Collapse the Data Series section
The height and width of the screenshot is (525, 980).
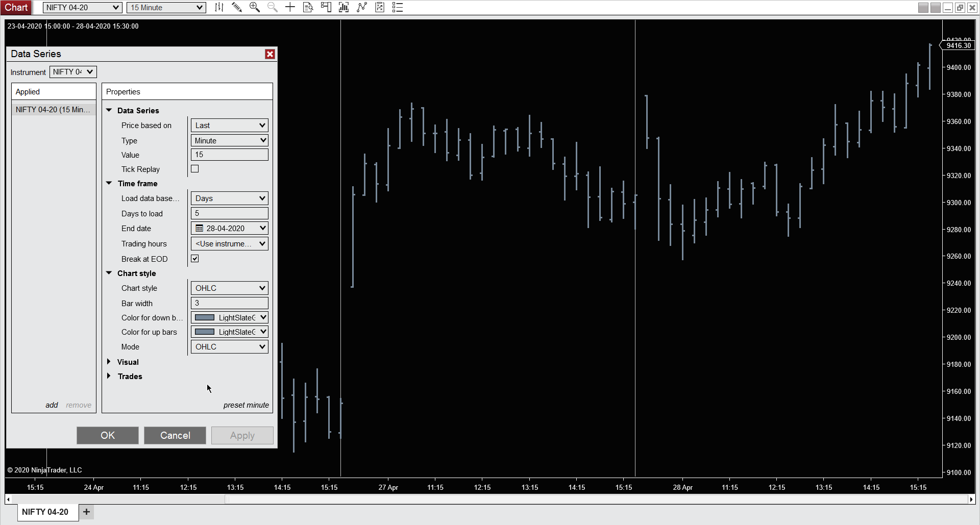[x=109, y=110]
